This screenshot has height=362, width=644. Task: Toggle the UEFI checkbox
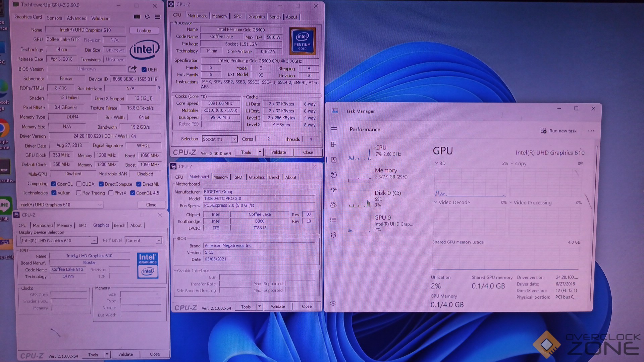(x=144, y=70)
